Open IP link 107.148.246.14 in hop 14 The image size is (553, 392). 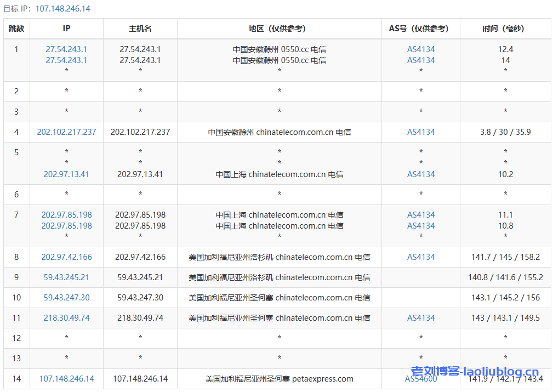point(66,379)
